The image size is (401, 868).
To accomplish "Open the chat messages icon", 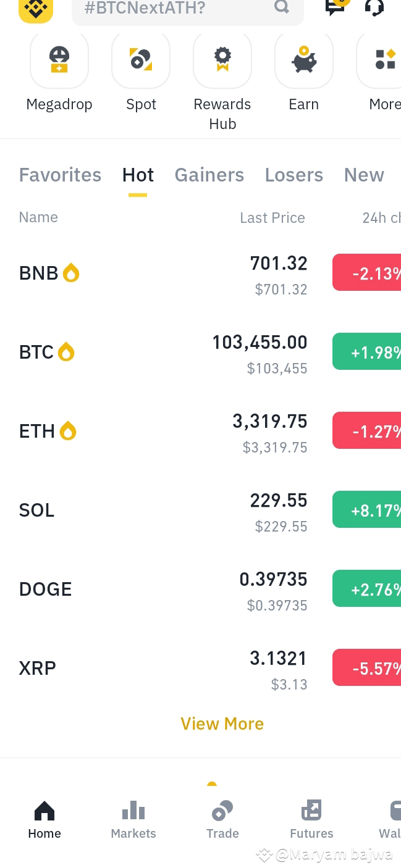I will 334,9.
